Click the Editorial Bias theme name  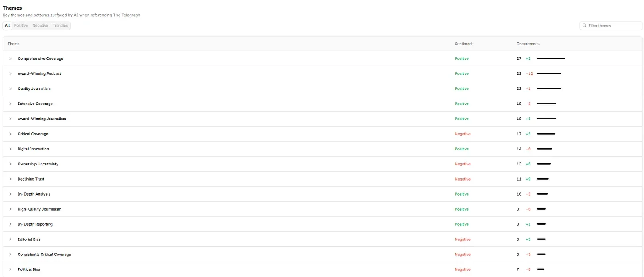click(x=29, y=239)
